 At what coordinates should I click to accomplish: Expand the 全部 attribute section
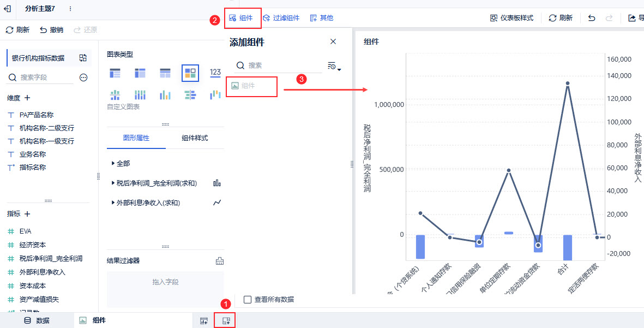point(121,164)
